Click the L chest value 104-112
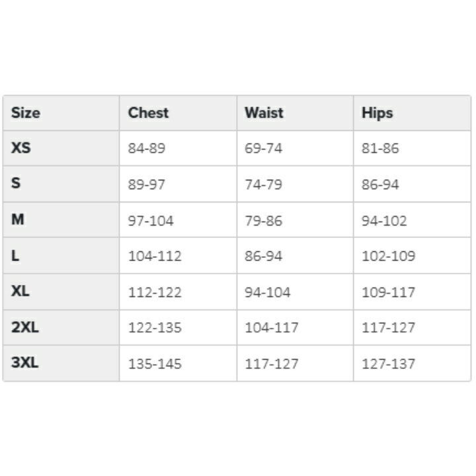Screen dimensions: 476x476 tap(155, 257)
